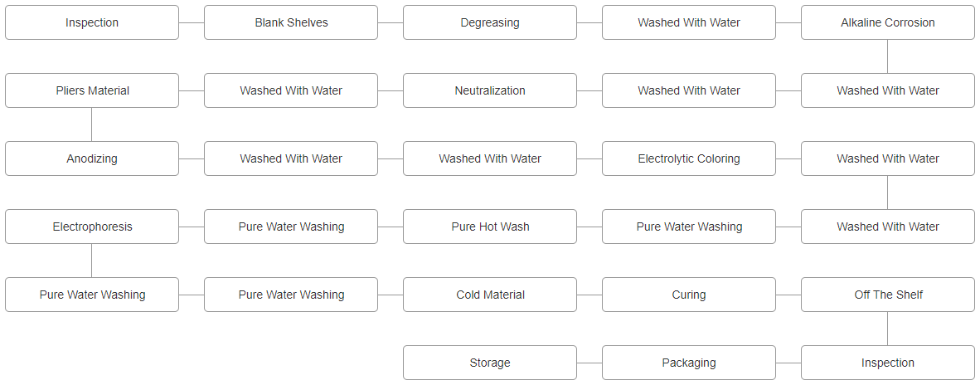The image size is (980, 385).
Task: Click the Electrolytic Coloring box
Action: pyautogui.click(x=689, y=158)
